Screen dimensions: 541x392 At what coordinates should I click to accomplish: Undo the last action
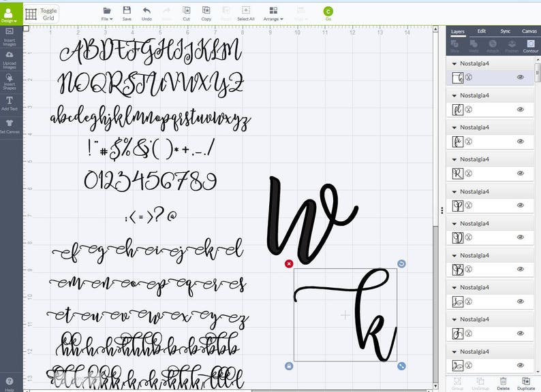coord(146,14)
